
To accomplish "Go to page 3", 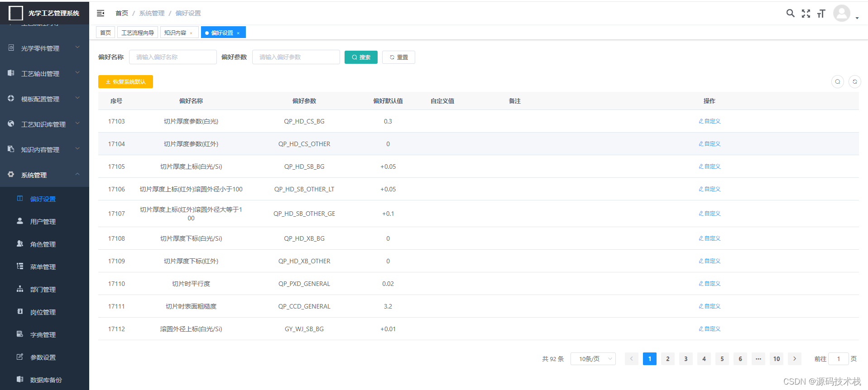I will [686, 359].
